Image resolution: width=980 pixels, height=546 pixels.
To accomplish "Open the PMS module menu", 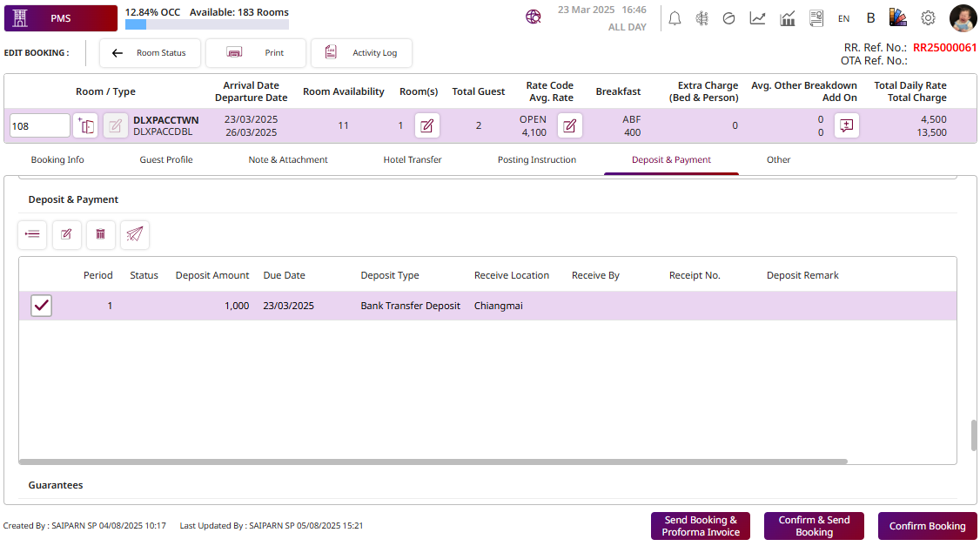I will click(x=60, y=18).
